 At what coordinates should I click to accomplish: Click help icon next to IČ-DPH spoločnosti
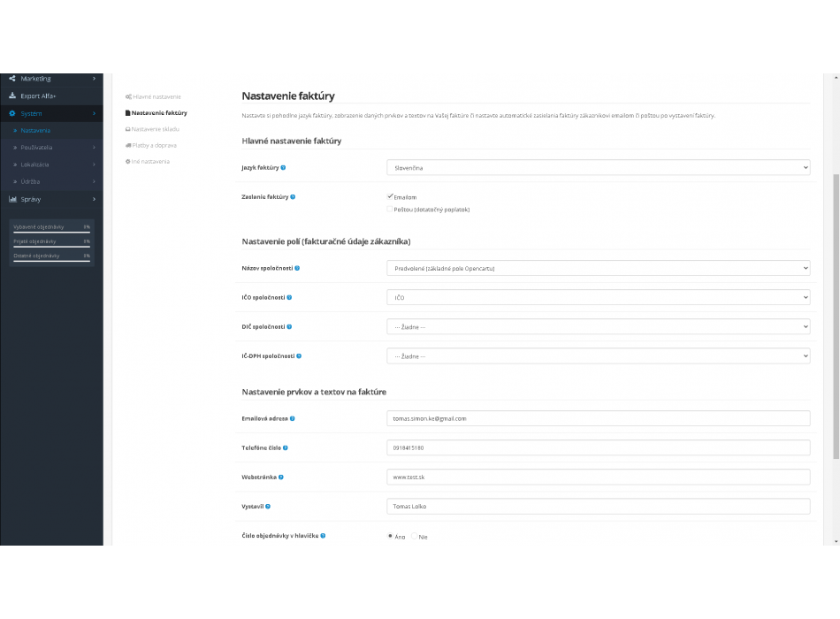pos(299,355)
